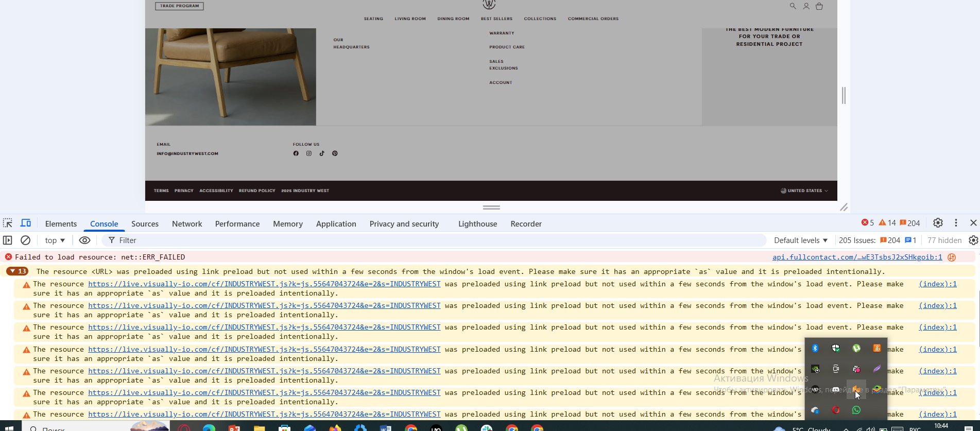Open the Default levels dropdown
This screenshot has height=431, width=980.
tap(800, 240)
